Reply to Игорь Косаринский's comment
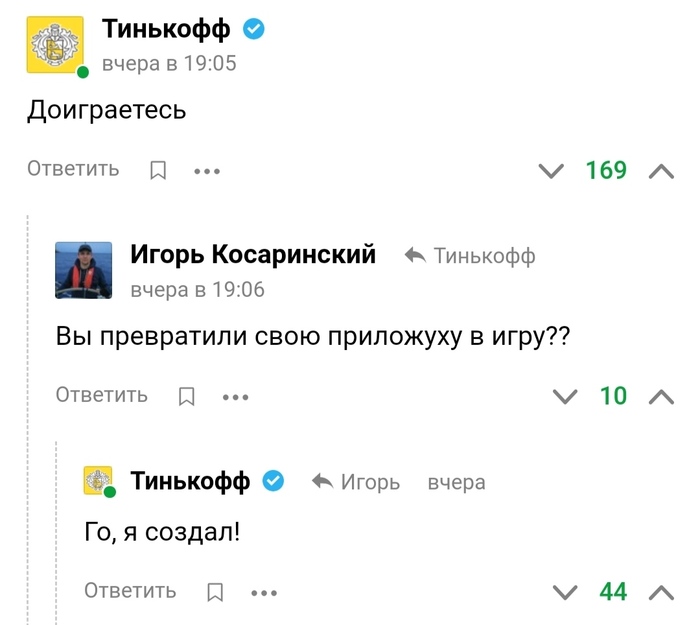Image resolution: width=700 pixels, height=625 pixels. click(101, 395)
